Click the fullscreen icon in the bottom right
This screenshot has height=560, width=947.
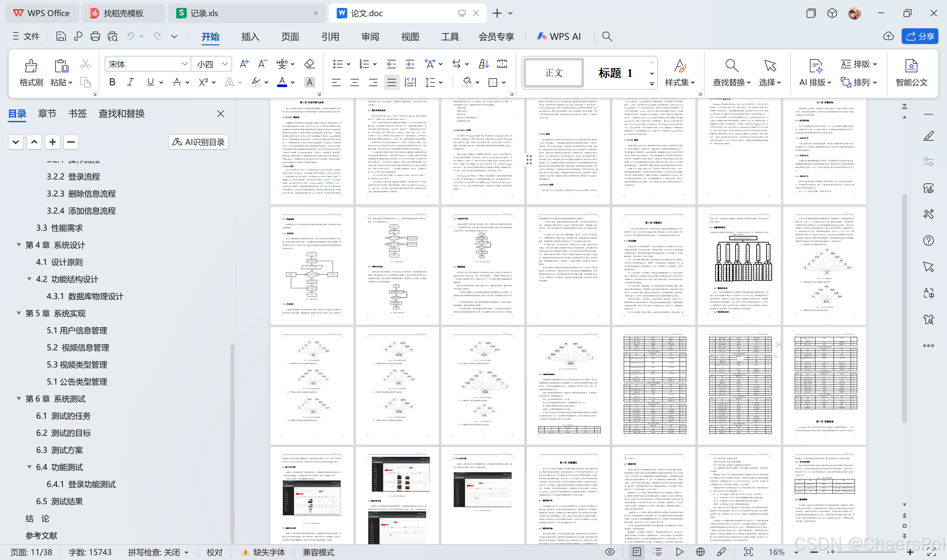[x=931, y=552]
